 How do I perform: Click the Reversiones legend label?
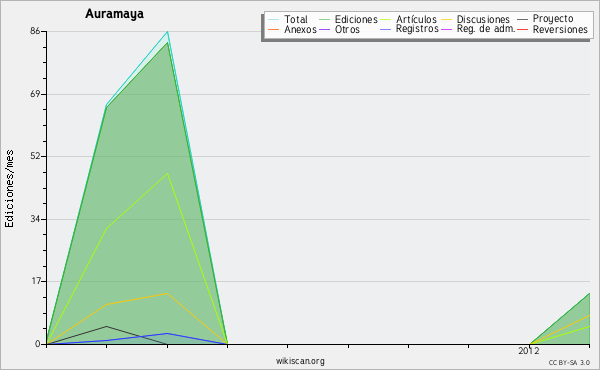pos(560,29)
